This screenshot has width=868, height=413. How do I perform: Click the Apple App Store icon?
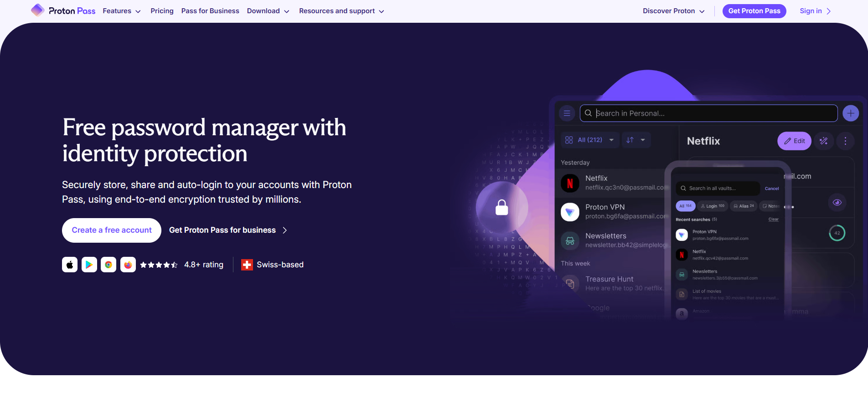(x=70, y=265)
